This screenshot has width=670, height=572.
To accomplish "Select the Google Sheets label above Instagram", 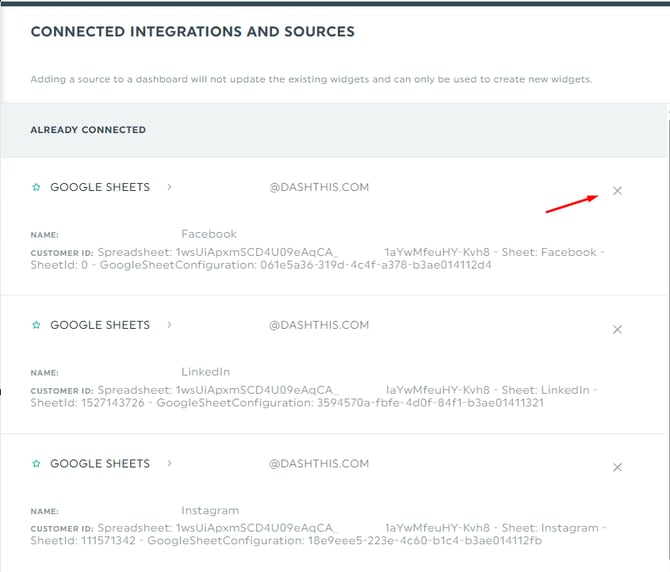I will (100, 464).
